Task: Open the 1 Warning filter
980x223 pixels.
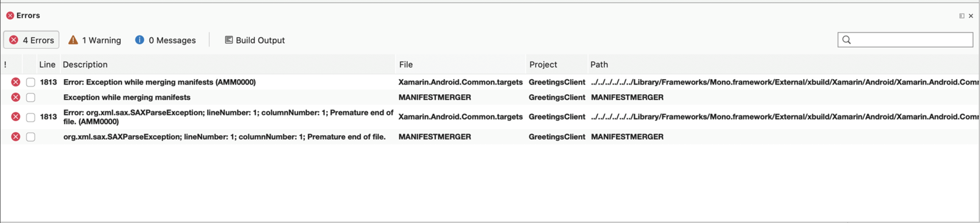Action: [x=94, y=40]
